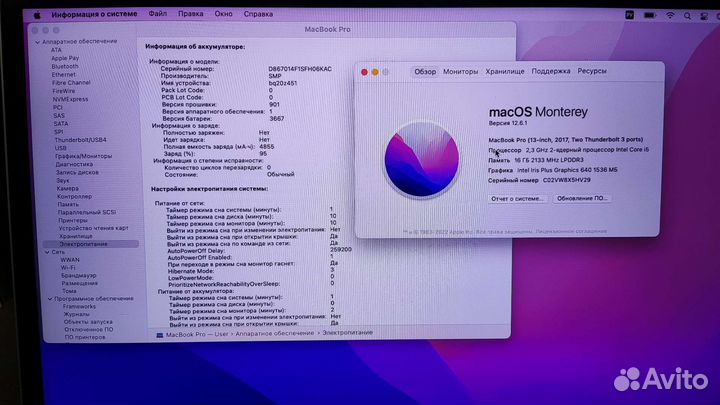Select Wi-Fi under Сеть
The image size is (720, 405).
68,268
